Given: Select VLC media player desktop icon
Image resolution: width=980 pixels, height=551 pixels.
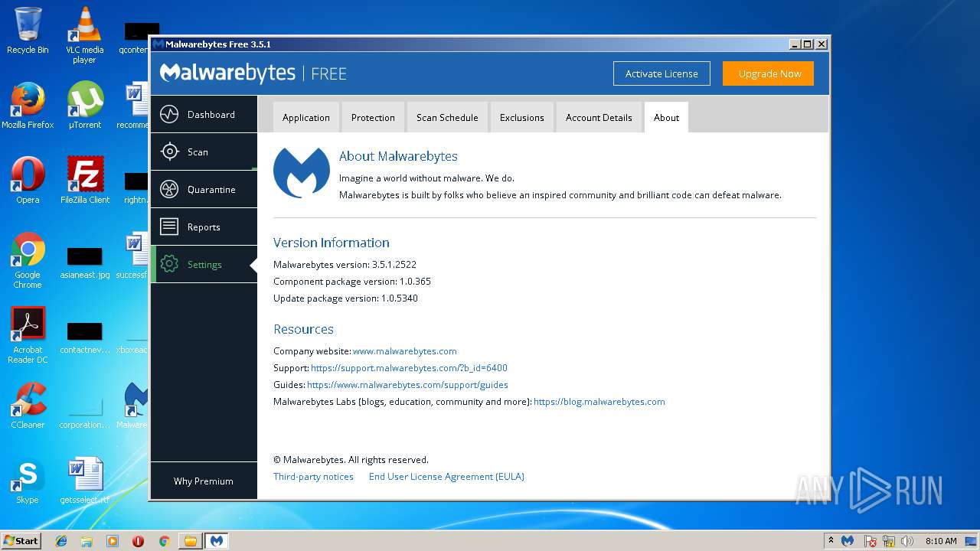Looking at the screenshot, I should [84, 35].
